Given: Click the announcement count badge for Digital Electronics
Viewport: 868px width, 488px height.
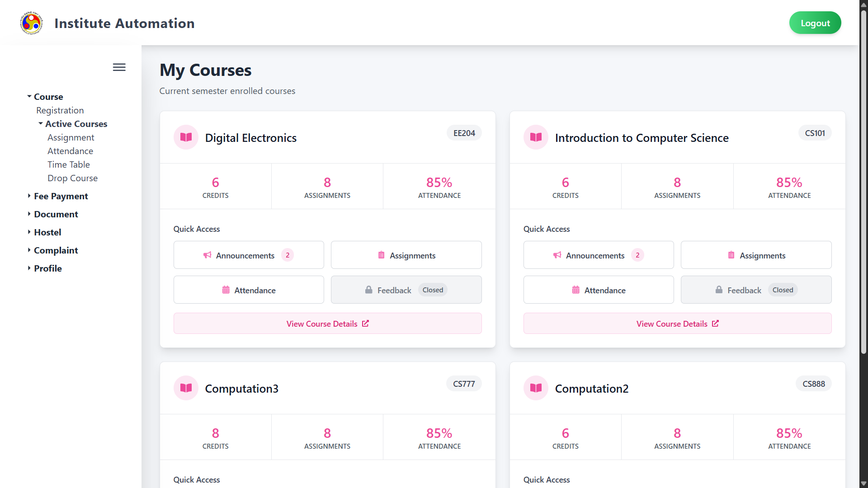Looking at the screenshot, I should click(288, 255).
